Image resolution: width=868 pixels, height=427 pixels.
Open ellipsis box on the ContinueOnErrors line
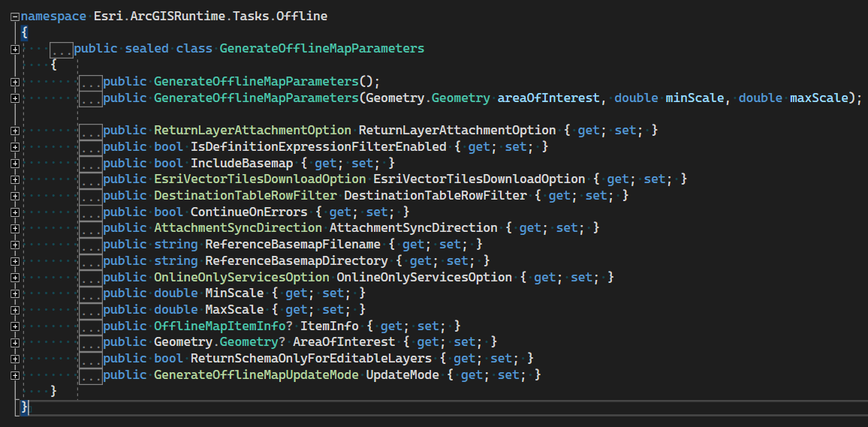[91, 212]
